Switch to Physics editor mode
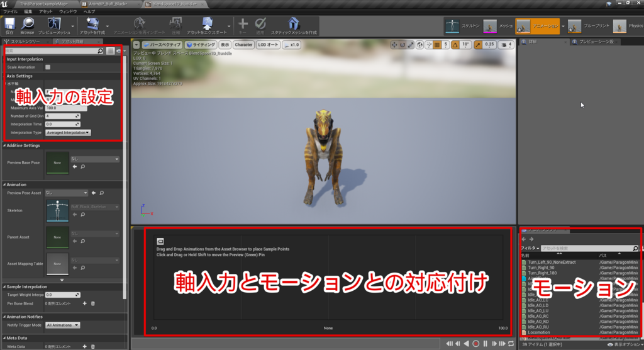 tap(628, 26)
